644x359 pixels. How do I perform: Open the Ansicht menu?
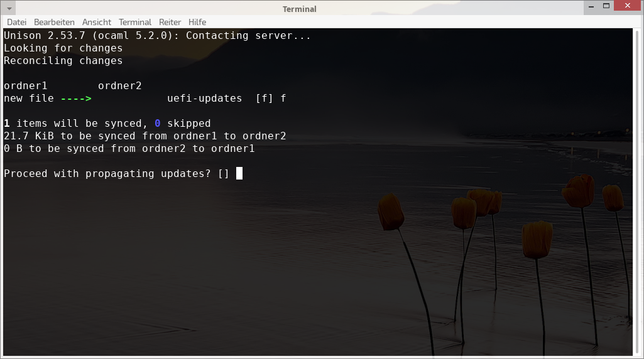[97, 22]
